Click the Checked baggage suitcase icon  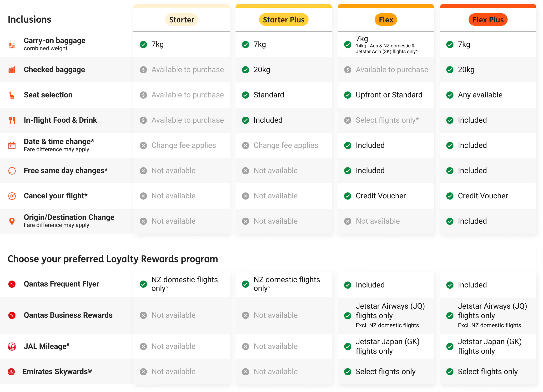[x=12, y=70]
